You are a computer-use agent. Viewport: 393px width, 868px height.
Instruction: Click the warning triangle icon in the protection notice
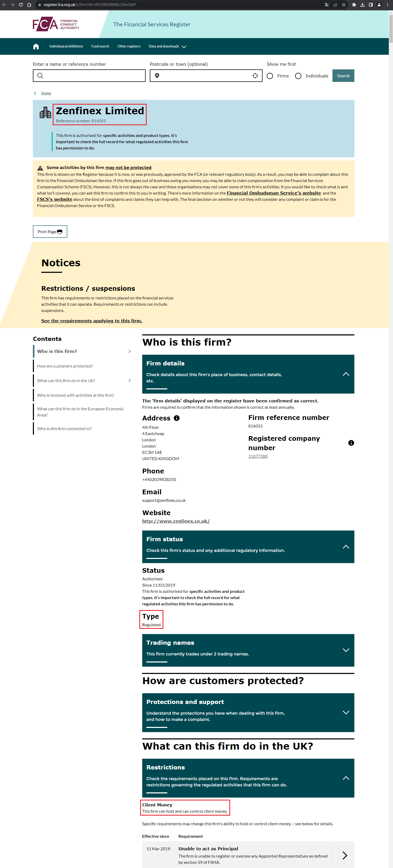coord(40,168)
